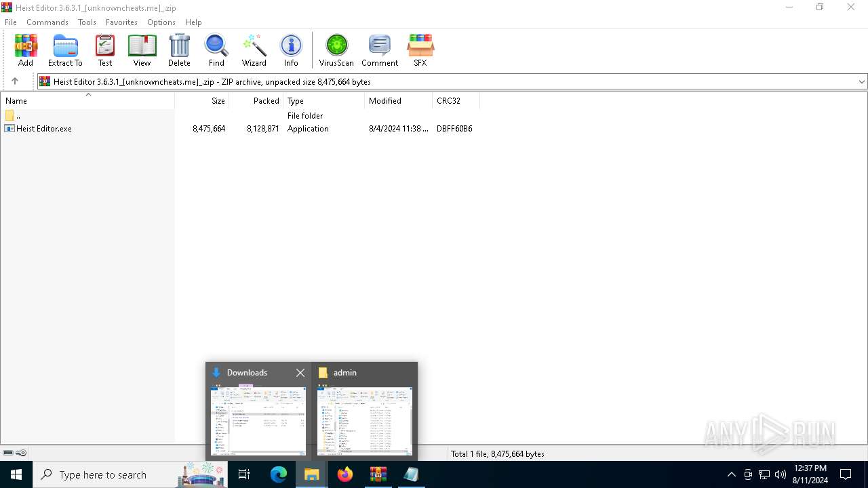
Task: Open Windows Start menu
Action: tap(16, 474)
